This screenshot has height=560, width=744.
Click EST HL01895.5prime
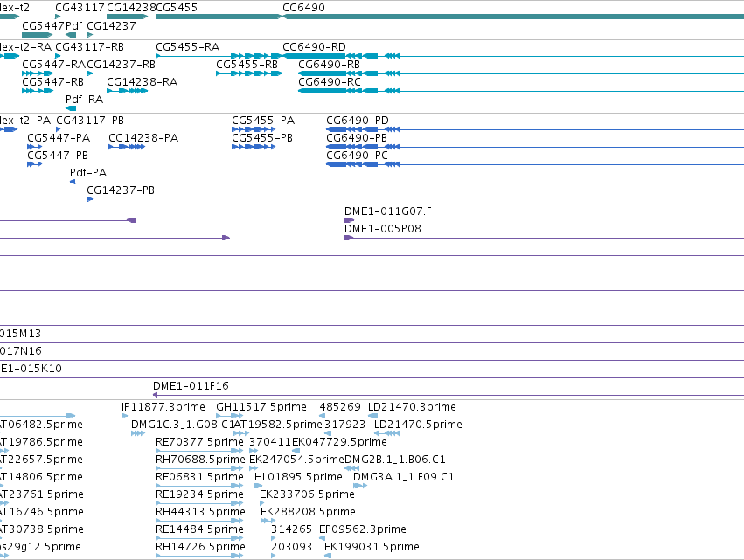pyautogui.click(x=298, y=477)
